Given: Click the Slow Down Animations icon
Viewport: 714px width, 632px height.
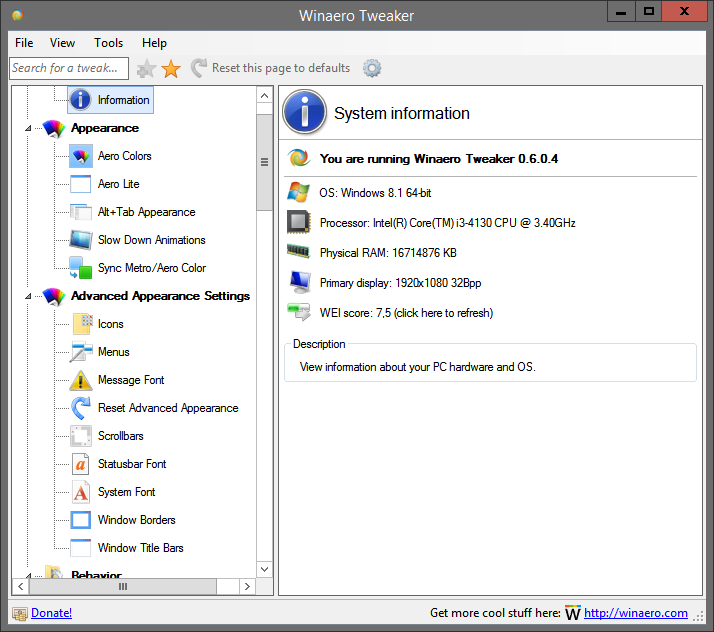Looking at the screenshot, I should click(x=81, y=240).
